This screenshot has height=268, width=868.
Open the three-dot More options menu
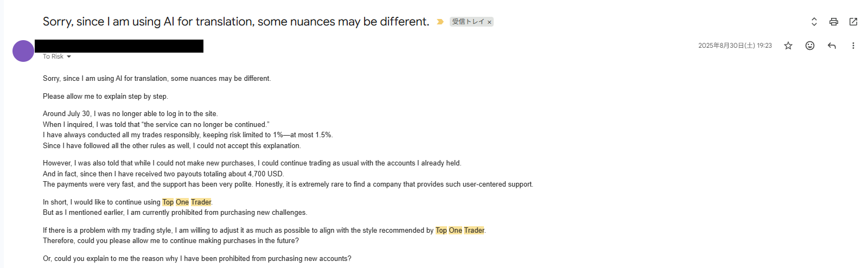pyautogui.click(x=853, y=46)
